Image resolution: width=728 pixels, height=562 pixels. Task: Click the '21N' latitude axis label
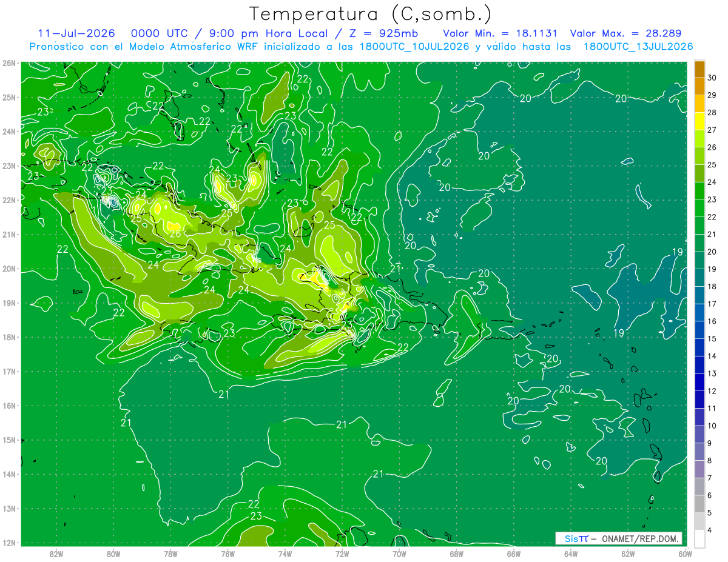coord(8,234)
